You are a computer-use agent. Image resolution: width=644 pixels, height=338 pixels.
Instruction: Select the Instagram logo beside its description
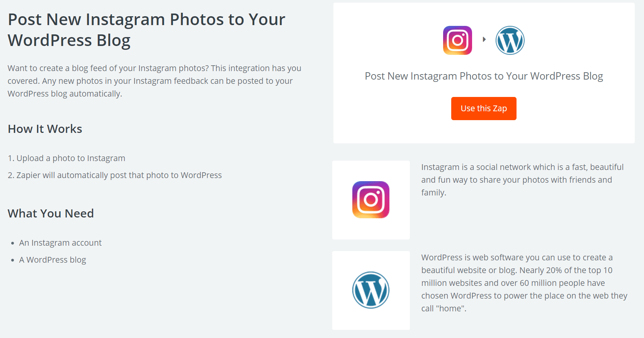pos(370,199)
